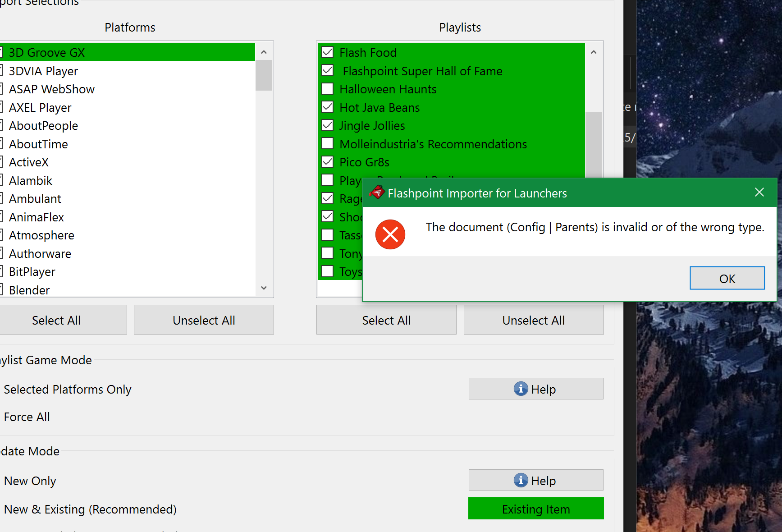
Task: Toggle the Pico Gr8s checkbox
Action: [328, 162]
